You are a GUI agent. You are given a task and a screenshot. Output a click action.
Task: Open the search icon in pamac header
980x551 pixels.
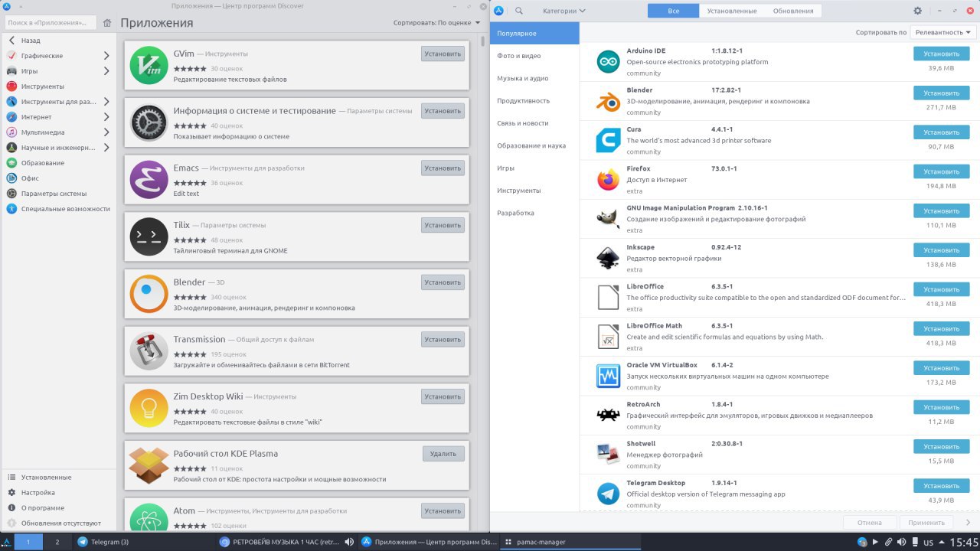[x=519, y=11]
